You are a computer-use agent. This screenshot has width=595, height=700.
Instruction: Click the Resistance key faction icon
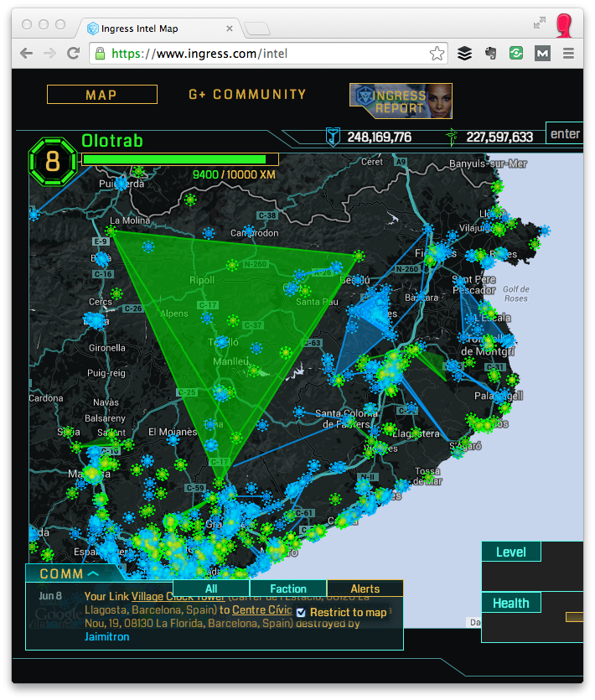tap(333, 137)
